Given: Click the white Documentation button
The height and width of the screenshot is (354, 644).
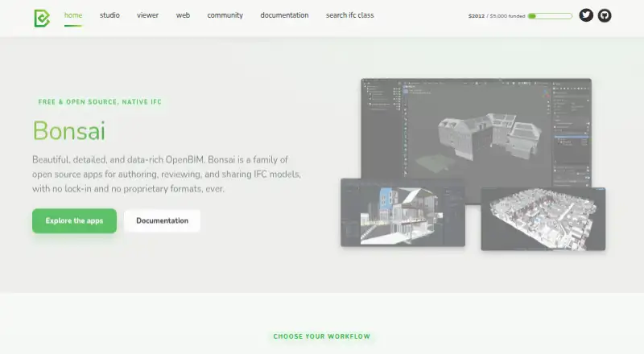Looking at the screenshot, I should tap(163, 221).
